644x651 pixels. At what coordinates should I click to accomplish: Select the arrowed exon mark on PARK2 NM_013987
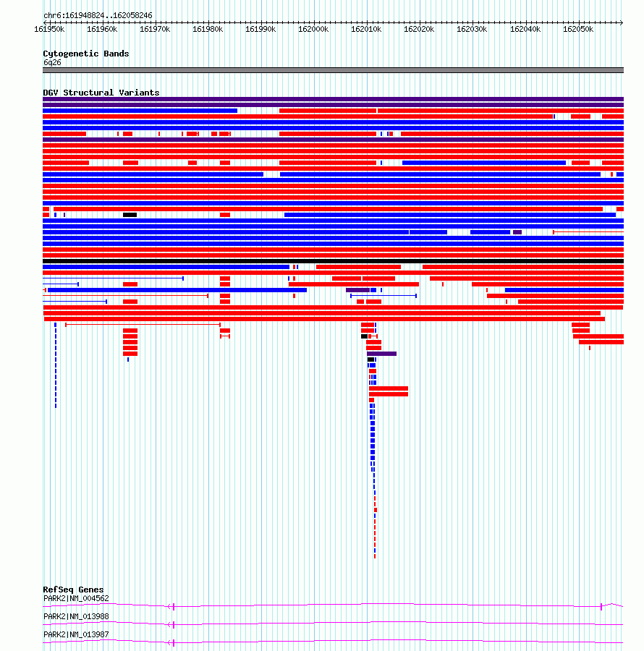coord(171,643)
